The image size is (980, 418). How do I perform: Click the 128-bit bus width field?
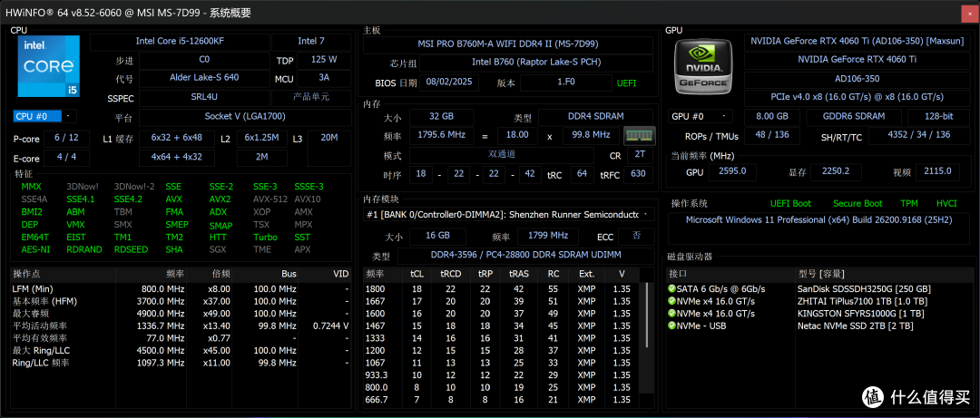coord(939,117)
